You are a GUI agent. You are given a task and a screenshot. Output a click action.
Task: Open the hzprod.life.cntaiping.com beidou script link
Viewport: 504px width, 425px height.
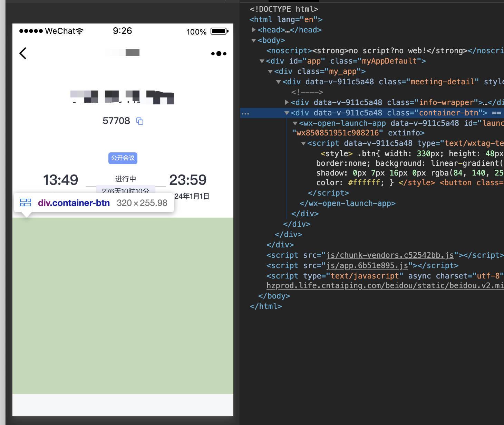coord(385,285)
